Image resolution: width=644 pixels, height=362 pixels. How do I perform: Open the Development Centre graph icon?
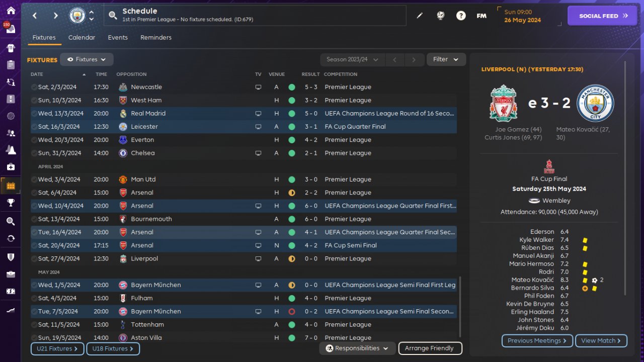tap(11, 310)
